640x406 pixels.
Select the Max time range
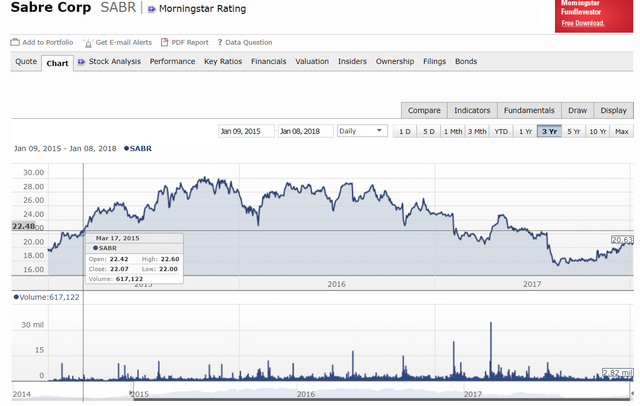[622, 131]
